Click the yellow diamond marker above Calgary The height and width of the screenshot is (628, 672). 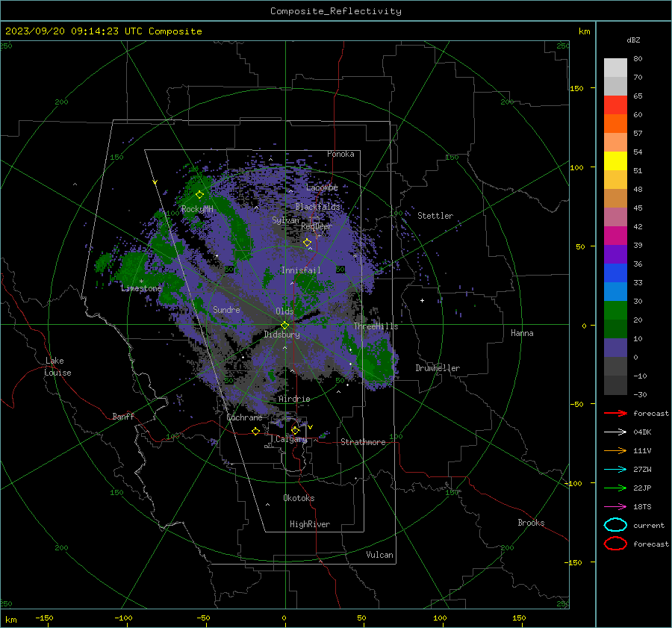[x=295, y=430]
